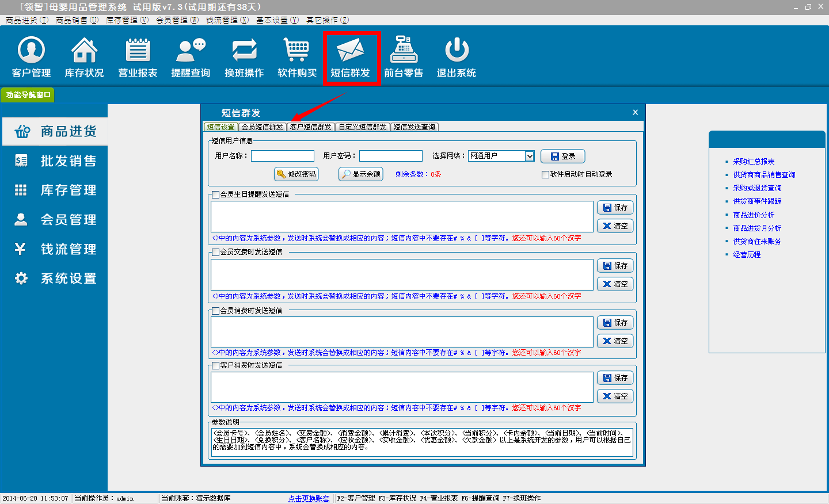This screenshot has height=504, width=829.
Task: Open 客户管理 from the toolbar
Action: click(x=32, y=57)
